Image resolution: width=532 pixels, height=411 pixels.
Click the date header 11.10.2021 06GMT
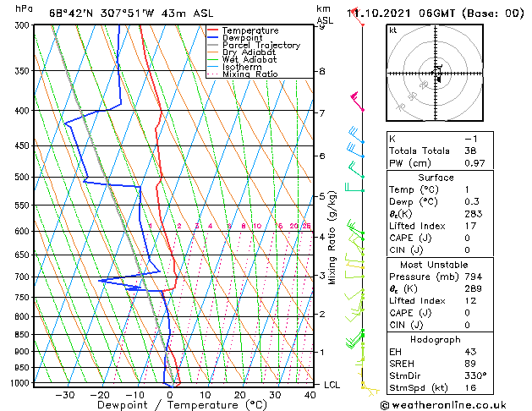(x=435, y=14)
